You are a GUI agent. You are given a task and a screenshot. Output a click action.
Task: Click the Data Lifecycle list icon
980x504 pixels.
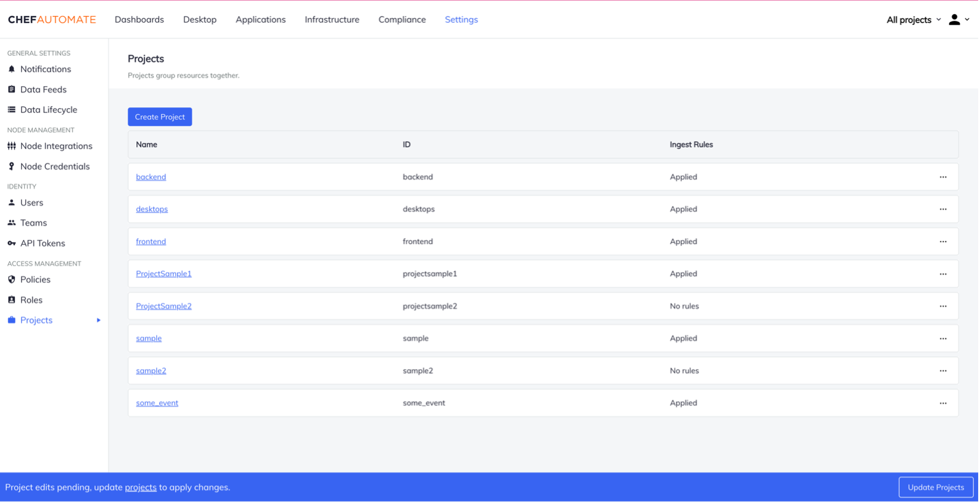[11, 110]
